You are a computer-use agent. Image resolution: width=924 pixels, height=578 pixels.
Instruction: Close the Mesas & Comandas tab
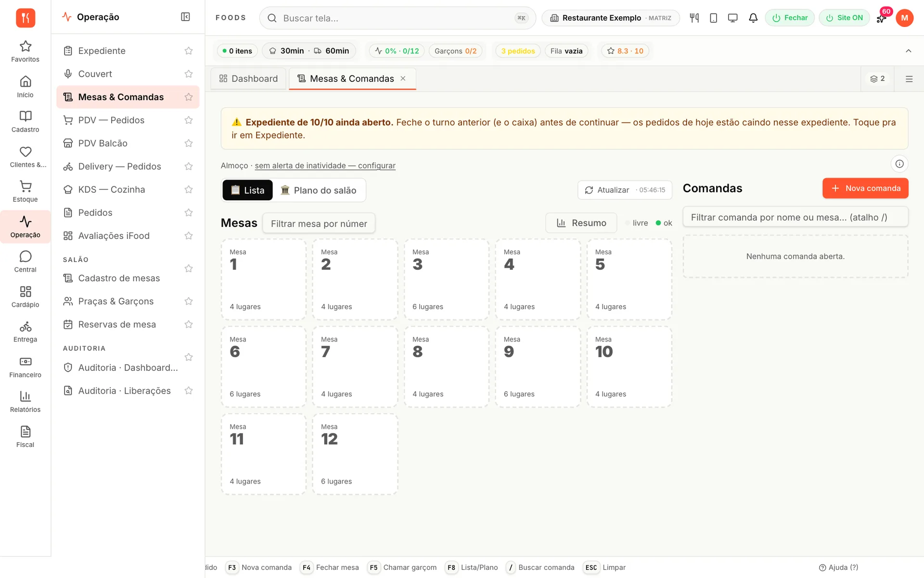pos(403,79)
